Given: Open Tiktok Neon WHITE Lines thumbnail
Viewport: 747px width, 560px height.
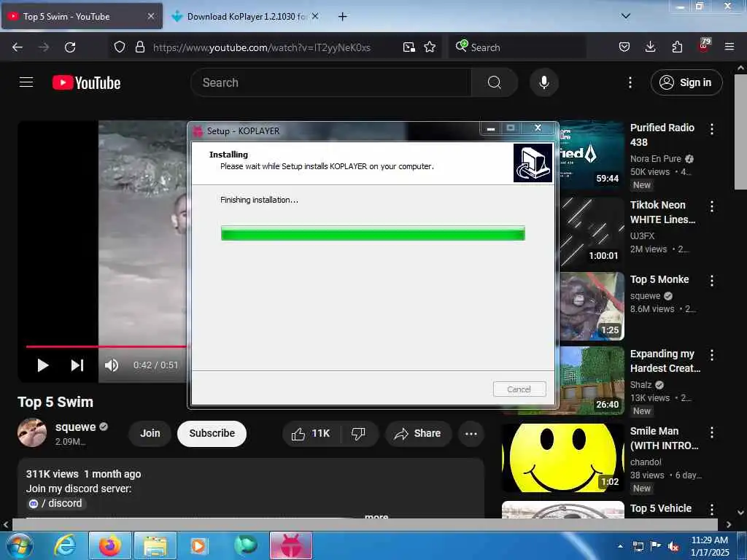Looking at the screenshot, I should point(592,231).
